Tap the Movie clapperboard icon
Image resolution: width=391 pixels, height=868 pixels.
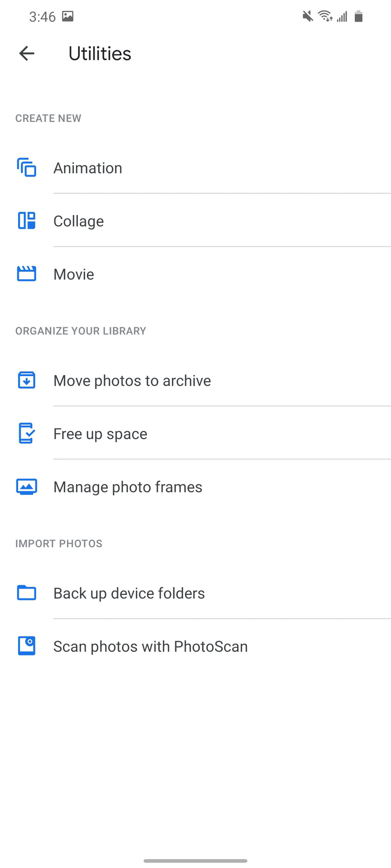click(27, 274)
